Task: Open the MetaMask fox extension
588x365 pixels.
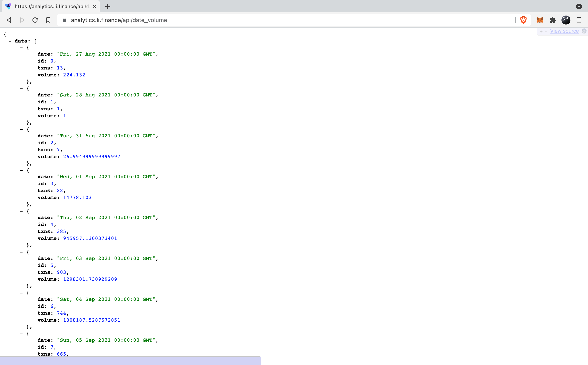Action: pyautogui.click(x=540, y=20)
